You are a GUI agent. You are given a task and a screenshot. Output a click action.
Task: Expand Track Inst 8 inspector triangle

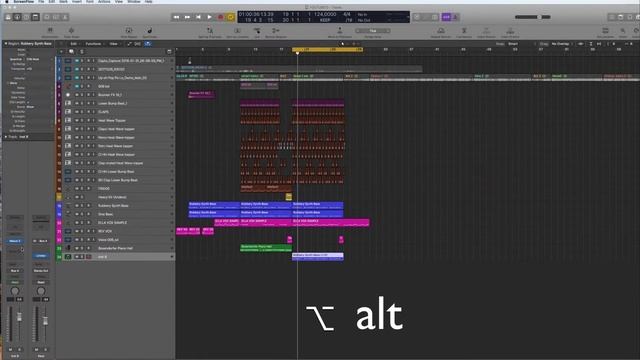pyautogui.click(x=6, y=137)
